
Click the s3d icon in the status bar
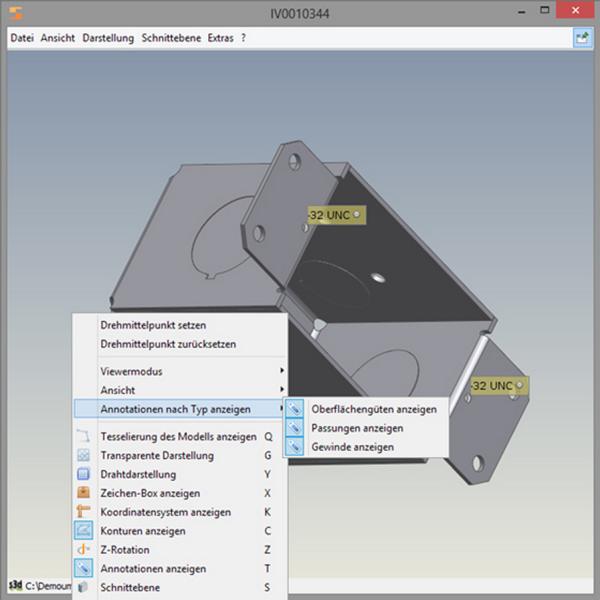tap(15, 586)
